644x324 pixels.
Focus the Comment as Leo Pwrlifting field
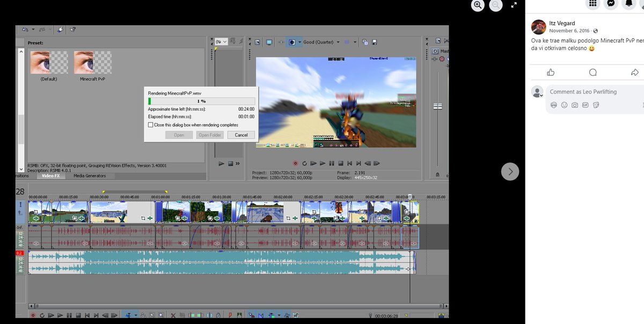point(583,92)
